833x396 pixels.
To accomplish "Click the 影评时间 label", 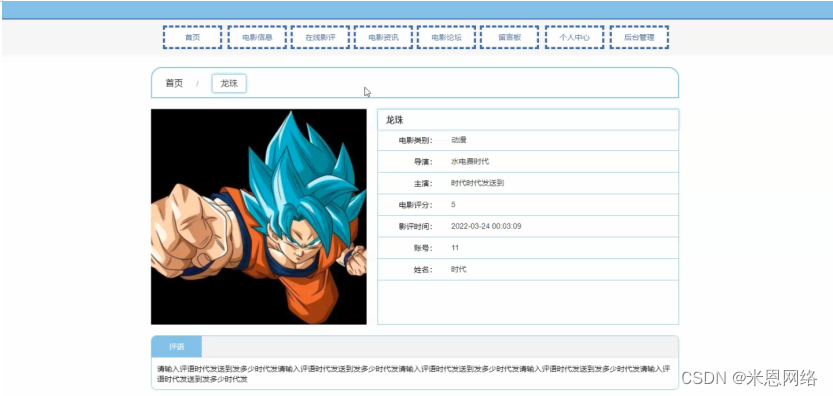I will click(416, 226).
